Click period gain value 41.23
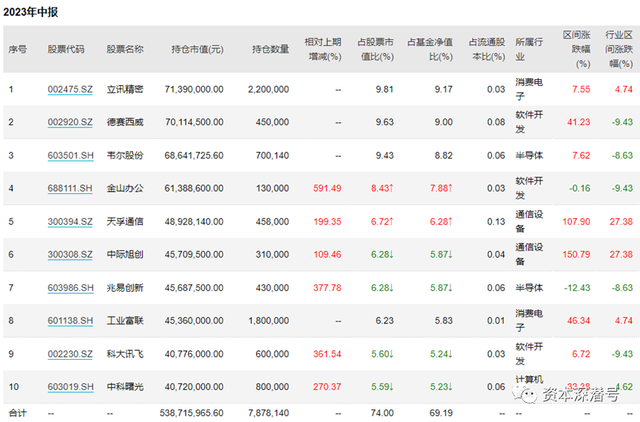 (x=578, y=122)
